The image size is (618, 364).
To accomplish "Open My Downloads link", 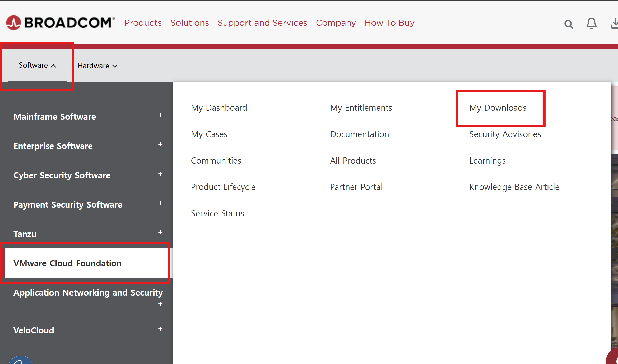I will point(498,108).
